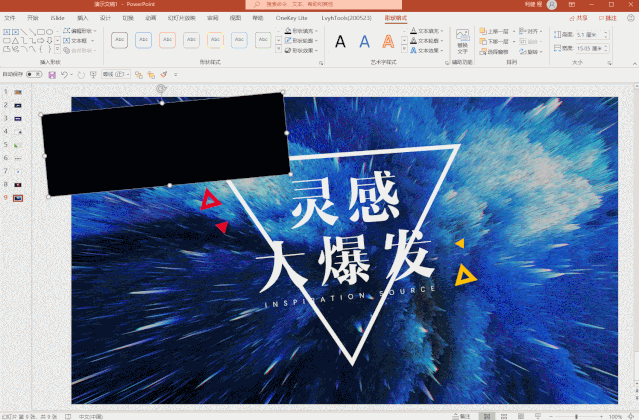Image resolution: width=639 pixels, height=420 pixels.
Task: Click the Save icon in quick access toolbar
Action: (52, 75)
